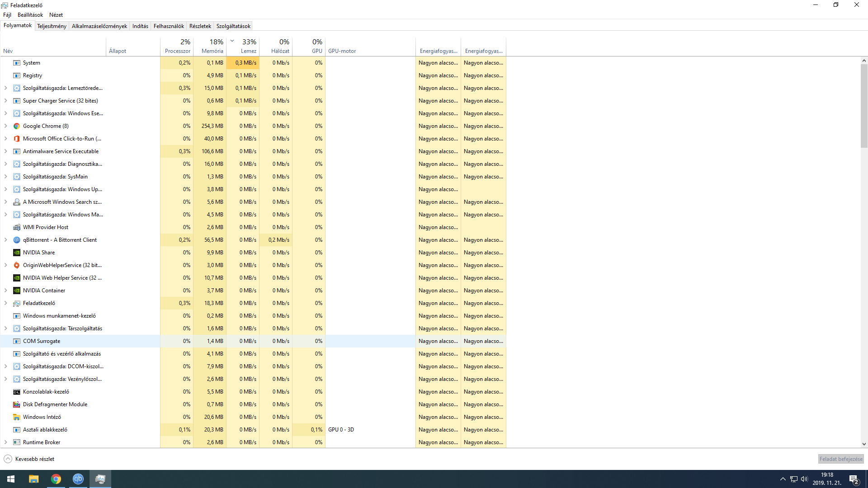Click the Microsoft Office Click-to-Run icon
This screenshot has width=868, height=488.
click(x=17, y=139)
